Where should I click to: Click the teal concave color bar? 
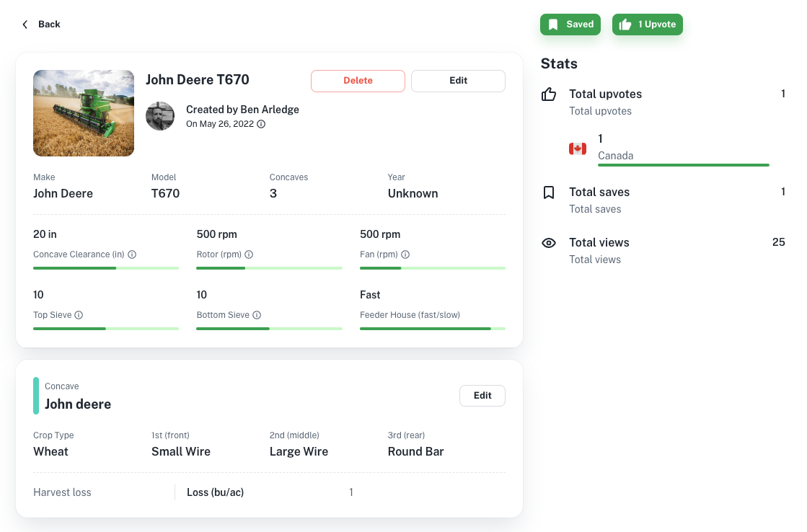tap(36, 396)
